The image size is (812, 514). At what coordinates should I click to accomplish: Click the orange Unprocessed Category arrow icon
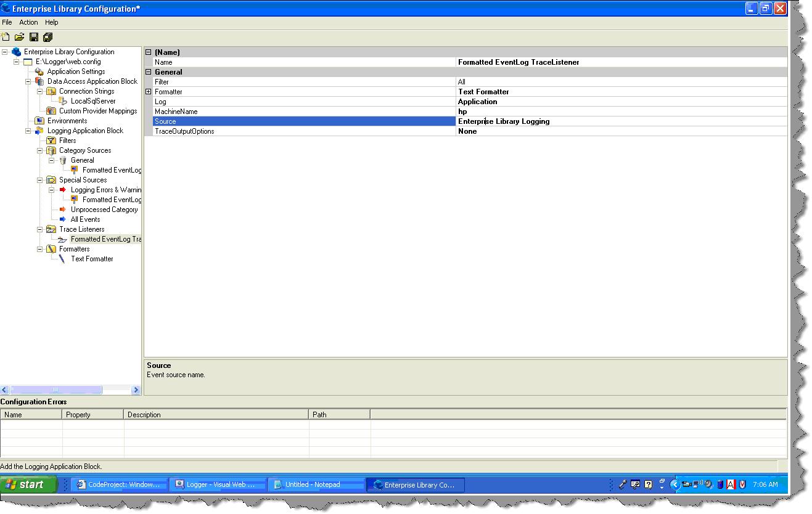(63, 210)
